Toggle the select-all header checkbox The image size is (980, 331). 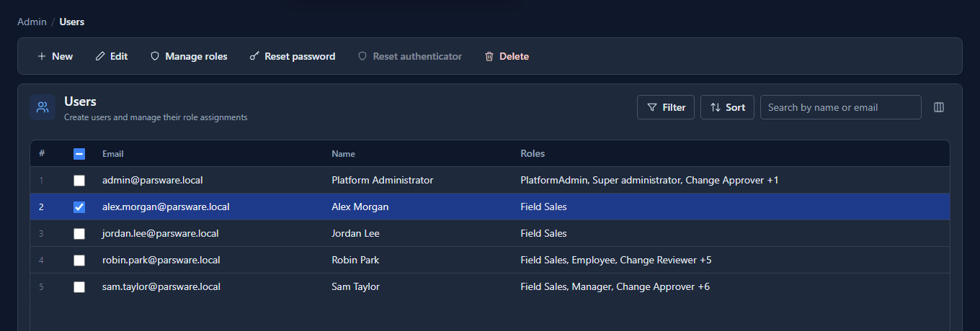pos(79,153)
